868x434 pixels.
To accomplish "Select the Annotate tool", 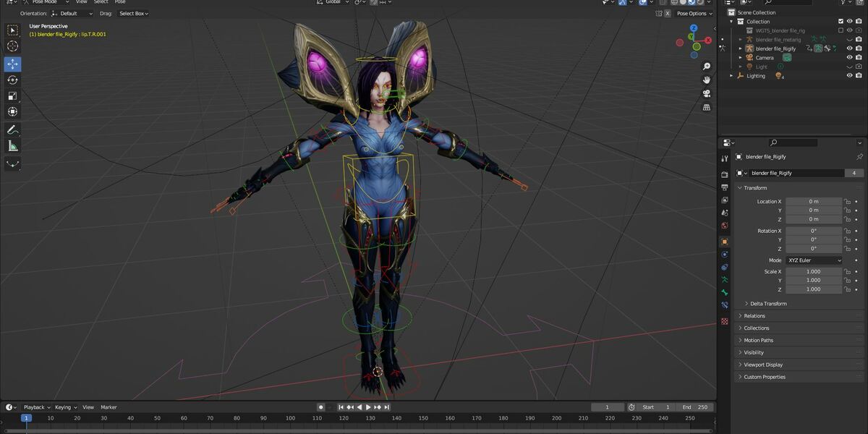I will click(12, 130).
